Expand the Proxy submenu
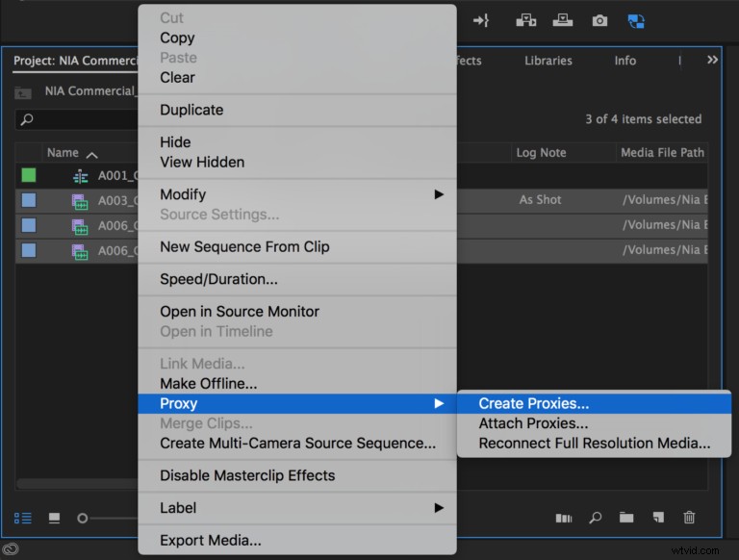This screenshot has height=560, width=739. [297, 403]
